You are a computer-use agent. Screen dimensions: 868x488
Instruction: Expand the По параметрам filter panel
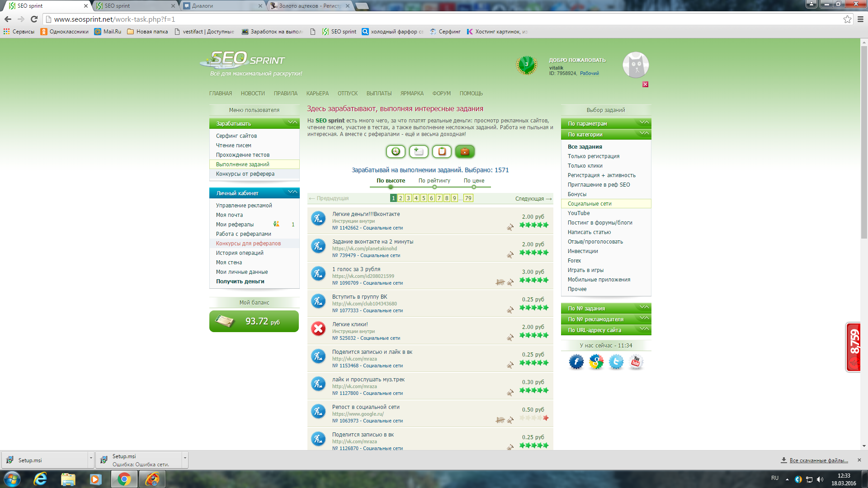coord(606,123)
